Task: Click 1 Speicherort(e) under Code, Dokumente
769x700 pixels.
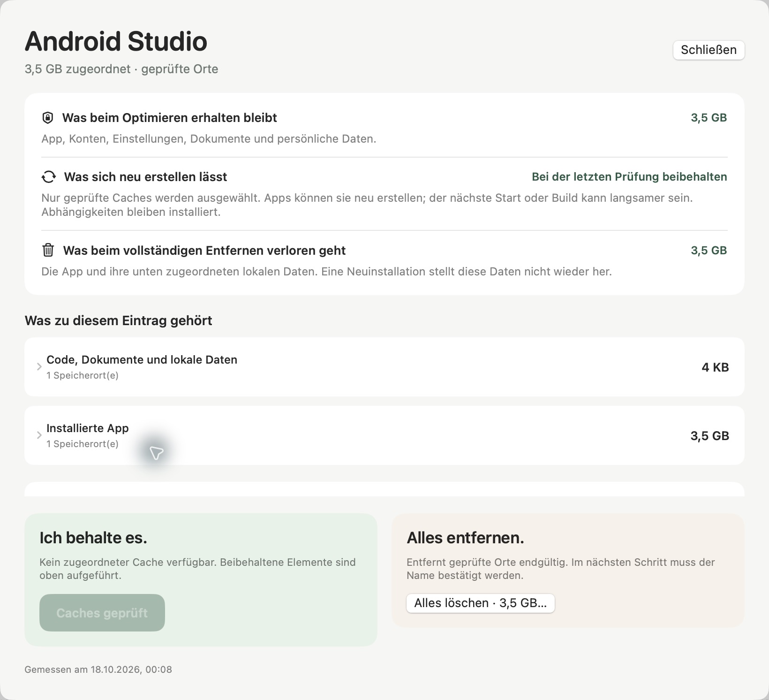Action: coord(82,375)
